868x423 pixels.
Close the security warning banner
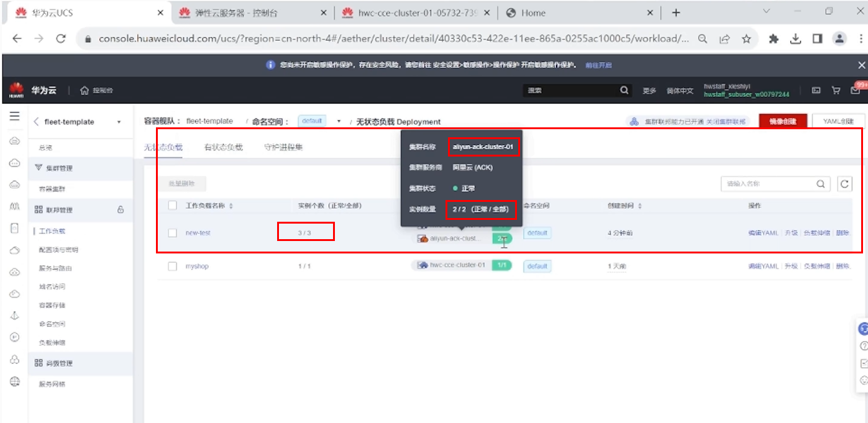tap(861, 65)
